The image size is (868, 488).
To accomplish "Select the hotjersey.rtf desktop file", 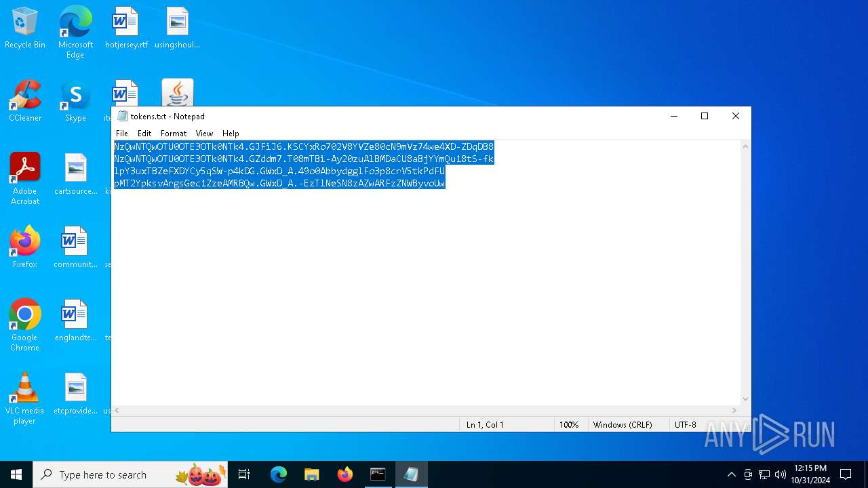I will (x=126, y=28).
